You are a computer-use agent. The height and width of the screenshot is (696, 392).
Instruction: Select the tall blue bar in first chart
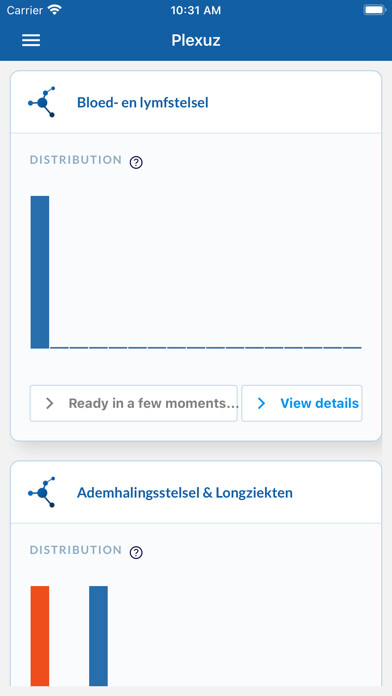point(40,272)
